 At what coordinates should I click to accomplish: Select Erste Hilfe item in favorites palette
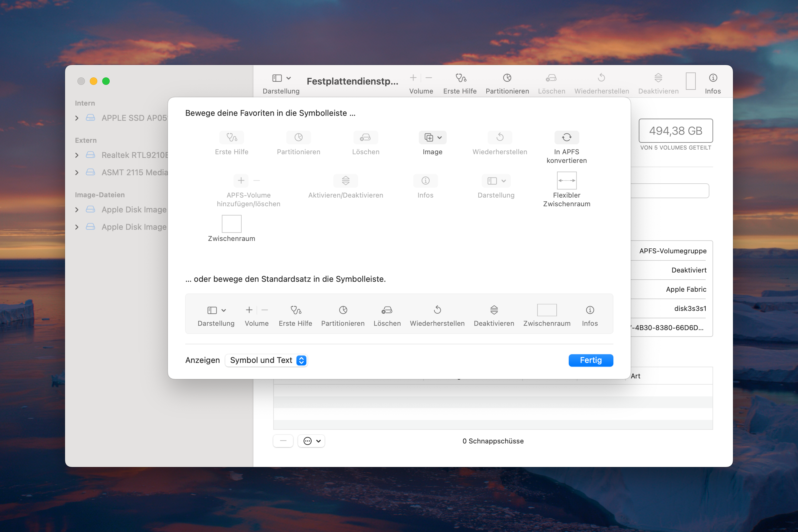231,143
